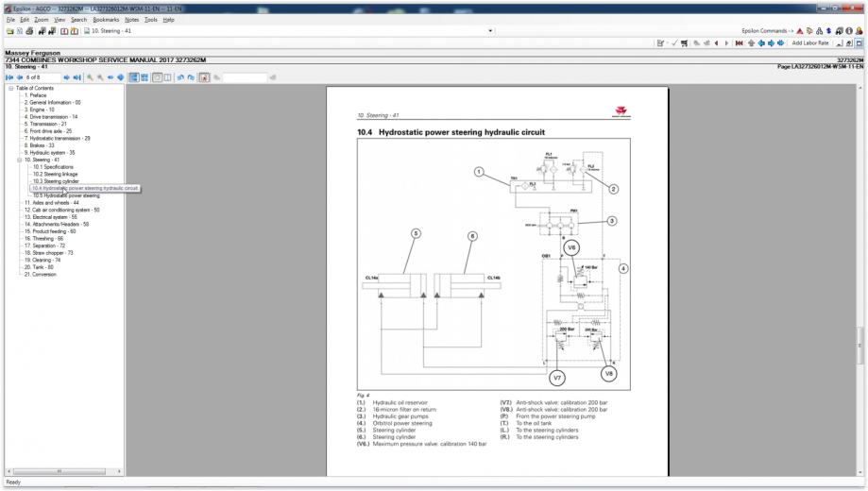
Task: Select 10.5 Hydrostatic power steering section
Action: 66,196
